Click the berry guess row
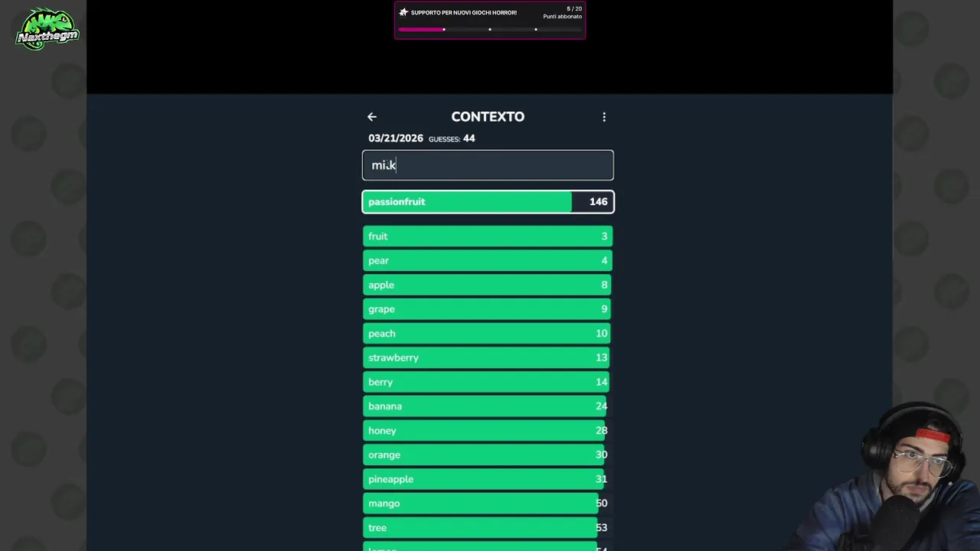The image size is (980, 551). pyautogui.click(x=488, y=382)
